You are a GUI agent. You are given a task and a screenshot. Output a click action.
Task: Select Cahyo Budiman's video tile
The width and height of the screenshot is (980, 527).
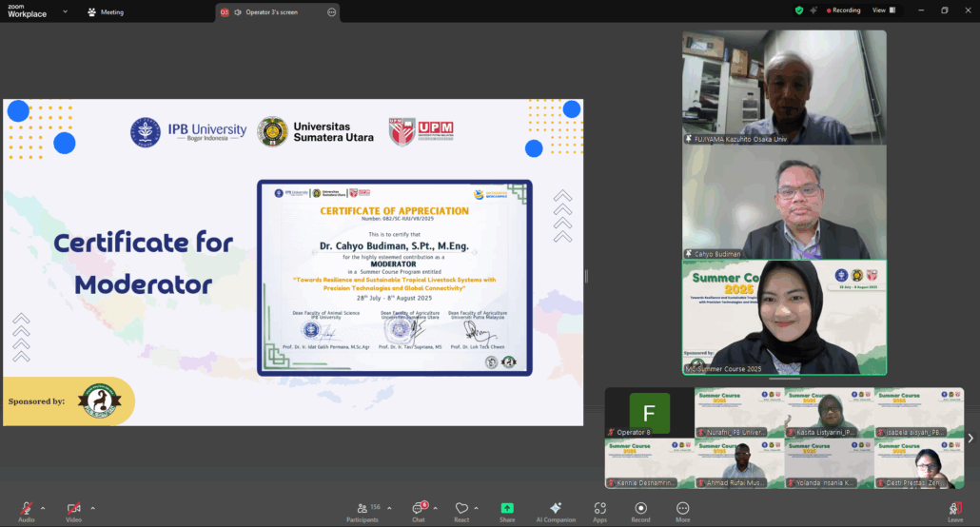point(784,203)
